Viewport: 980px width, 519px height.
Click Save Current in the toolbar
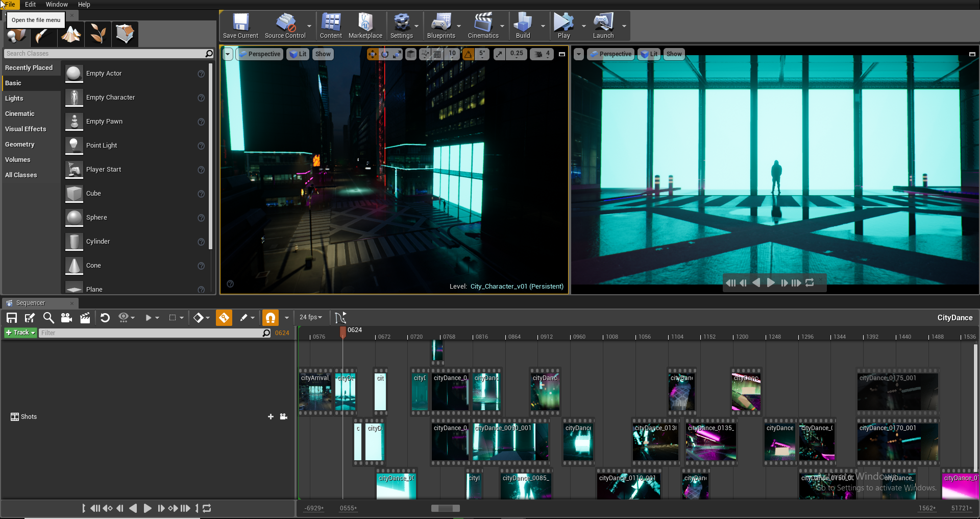pos(240,26)
